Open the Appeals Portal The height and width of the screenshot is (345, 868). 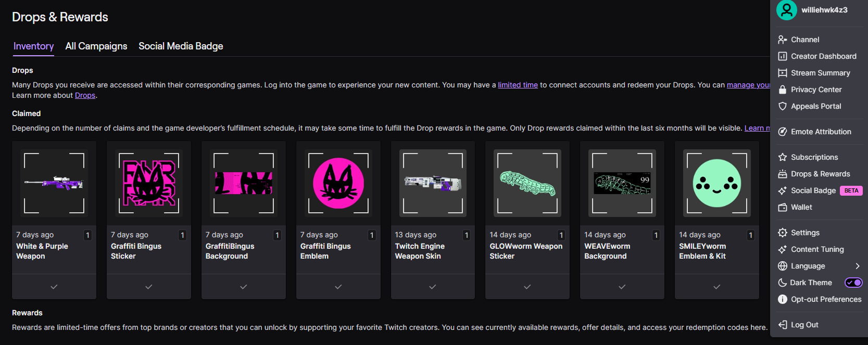click(816, 106)
